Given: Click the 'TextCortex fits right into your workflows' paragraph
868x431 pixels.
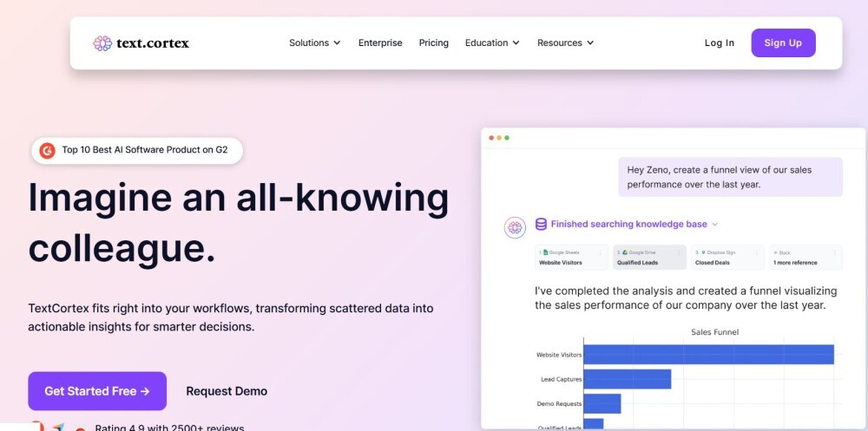Looking at the screenshot, I should 231,317.
